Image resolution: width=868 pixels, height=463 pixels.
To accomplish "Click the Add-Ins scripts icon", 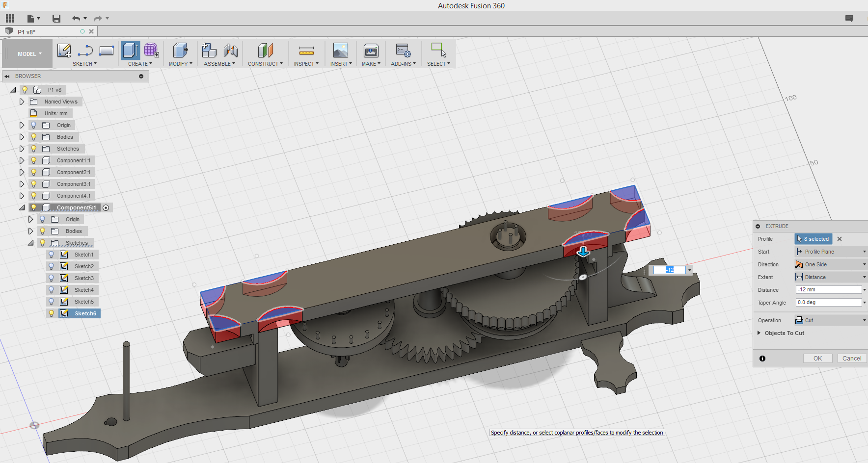I will point(403,50).
